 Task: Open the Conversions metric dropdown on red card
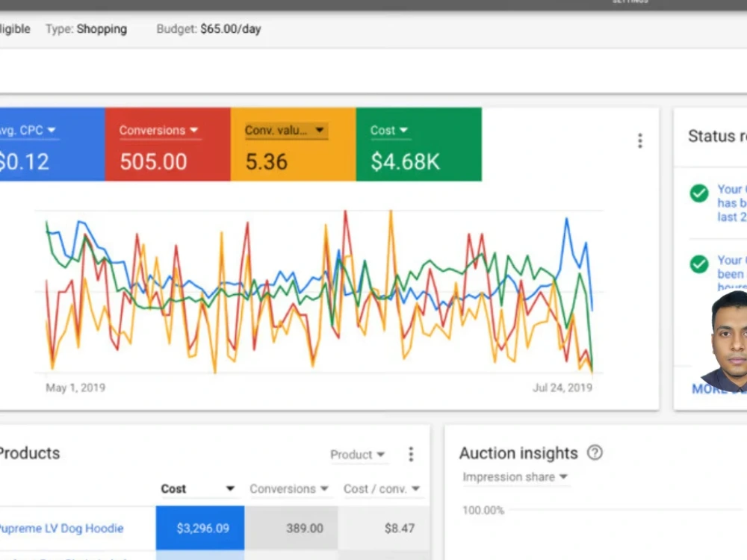(x=194, y=130)
